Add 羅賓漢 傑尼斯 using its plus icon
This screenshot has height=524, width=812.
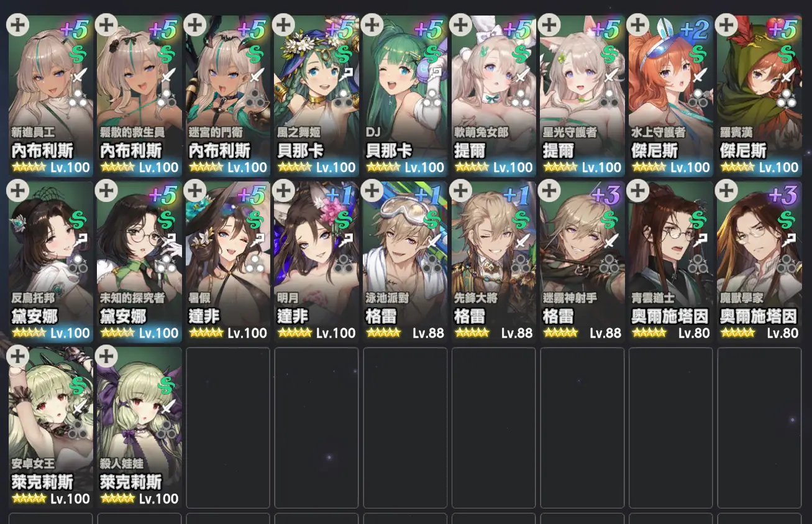tap(726, 25)
